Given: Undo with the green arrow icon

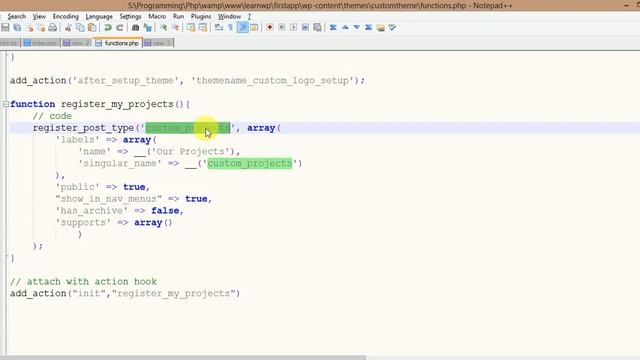Looking at the screenshot, I should [108, 27].
